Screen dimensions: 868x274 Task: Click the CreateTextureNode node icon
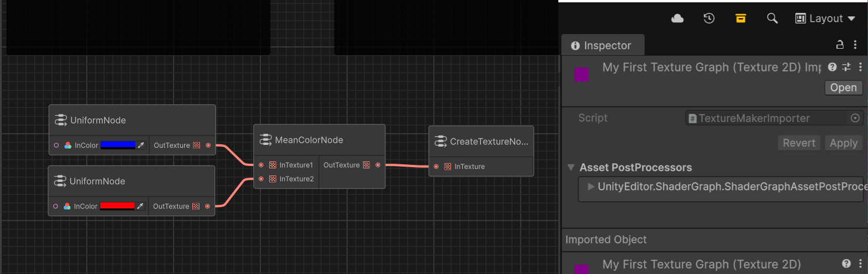coord(440,141)
